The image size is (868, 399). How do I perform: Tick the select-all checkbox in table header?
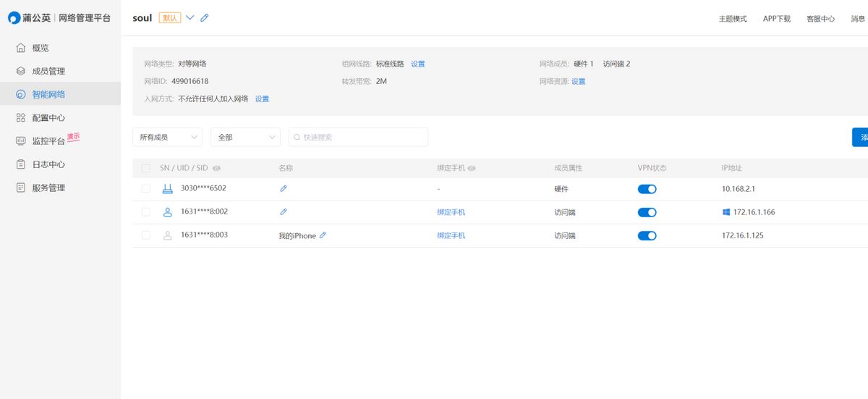(146, 168)
